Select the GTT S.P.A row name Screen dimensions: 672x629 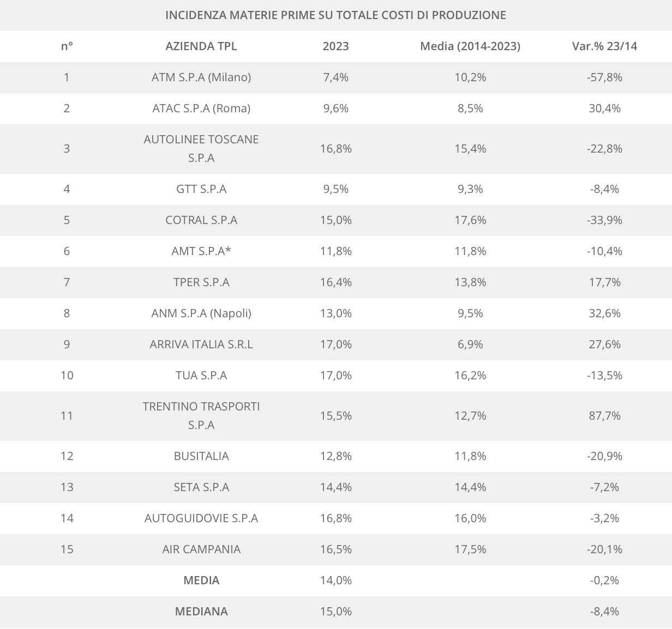(201, 189)
